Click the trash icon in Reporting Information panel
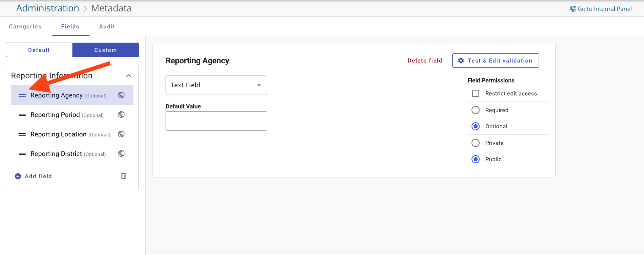Image resolution: width=644 pixels, height=255 pixels. tap(124, 176)
